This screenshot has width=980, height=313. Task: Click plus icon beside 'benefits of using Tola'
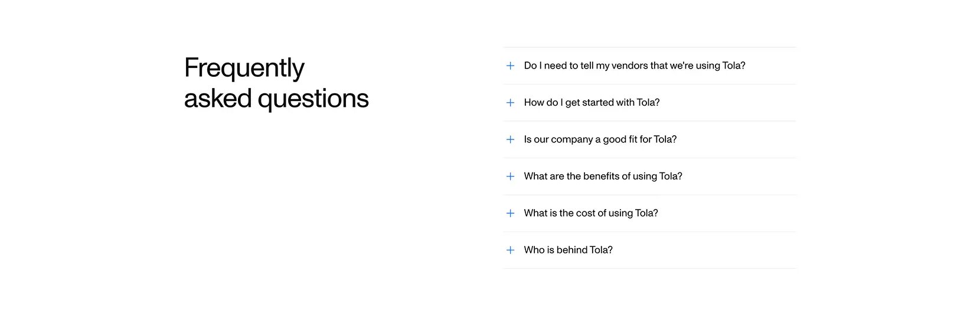click(x=510, y=177)
